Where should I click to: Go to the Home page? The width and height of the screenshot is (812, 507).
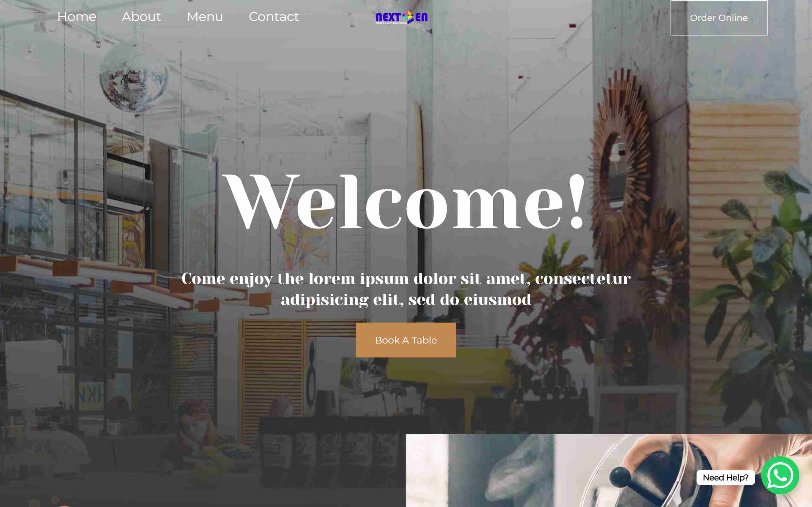pos(77,16)
